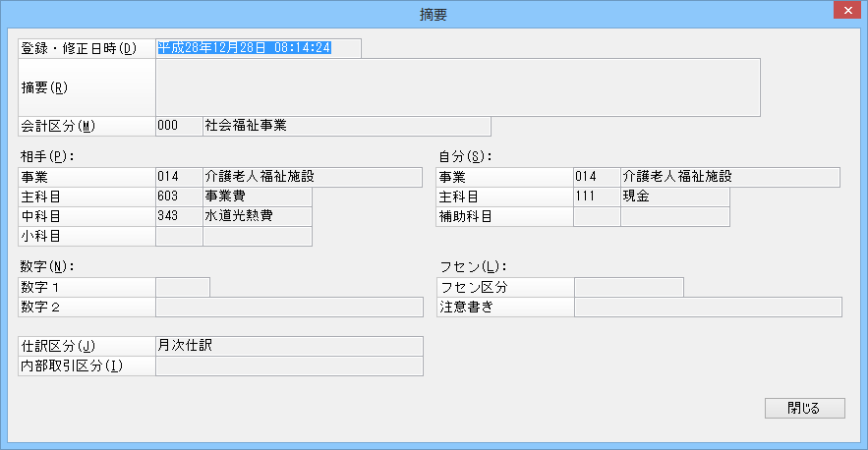868x450 pixels.
Task: Click the empty 補助科目 code field
Action: click(596, 216)
